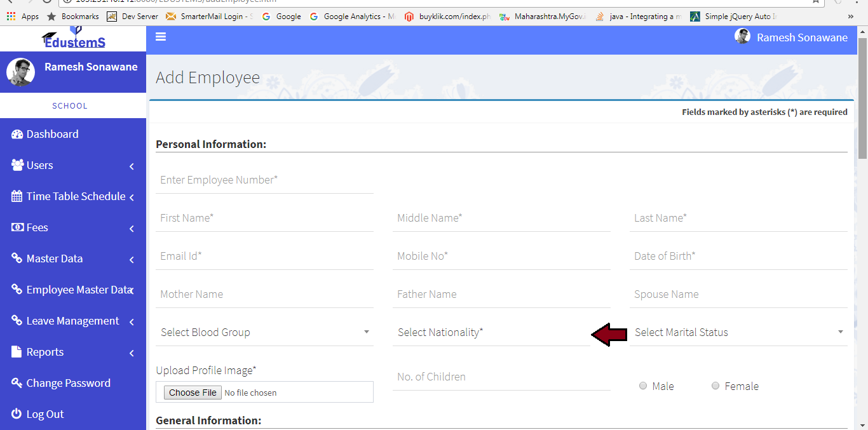This screenshot has height=430, width=868.
Task: Click the Log Out power icon
Action: (17, 414)
